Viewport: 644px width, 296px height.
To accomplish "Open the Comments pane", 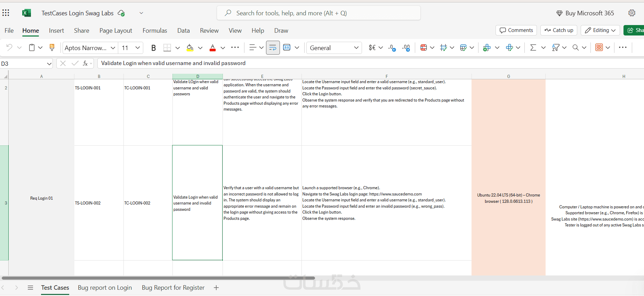I will (516, 30).
